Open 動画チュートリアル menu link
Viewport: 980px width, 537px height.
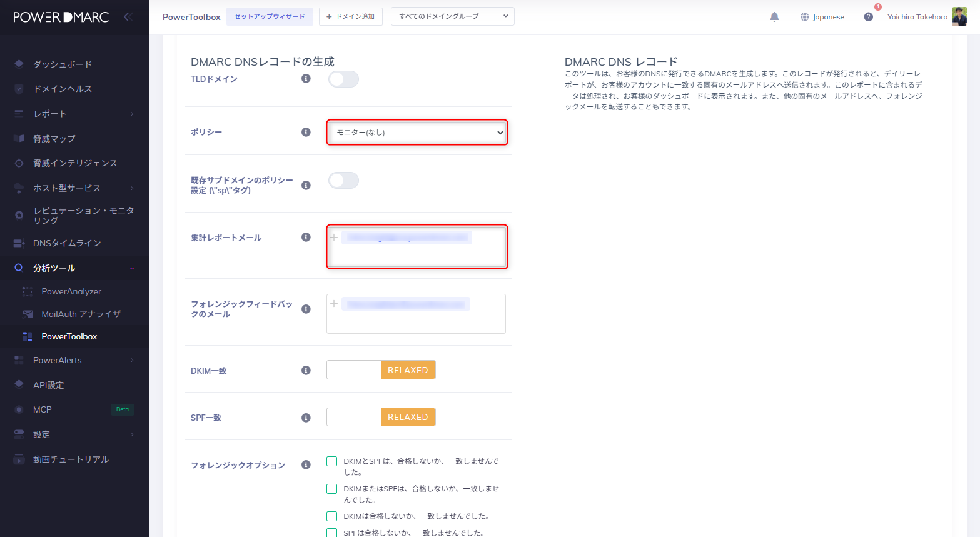pyautogui.click(x=71, y=459)
